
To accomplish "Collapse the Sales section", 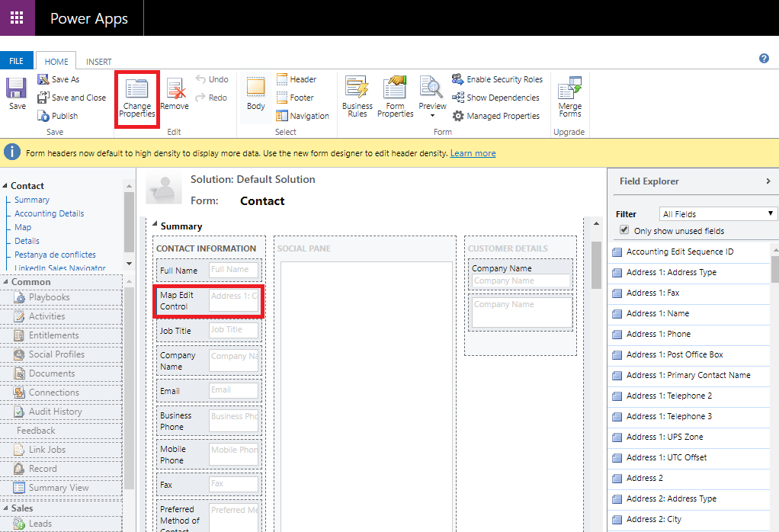I will (x=5, y=508).
